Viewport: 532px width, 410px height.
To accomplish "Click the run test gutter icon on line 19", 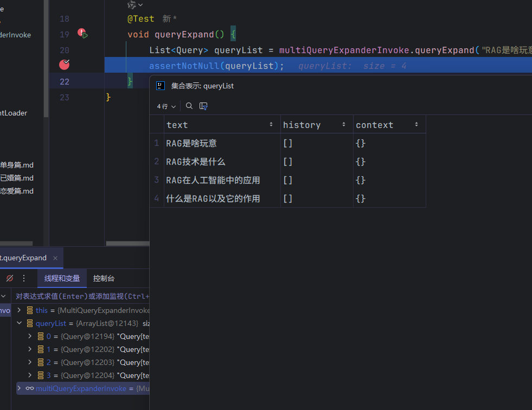I will [x=85, y=35].
